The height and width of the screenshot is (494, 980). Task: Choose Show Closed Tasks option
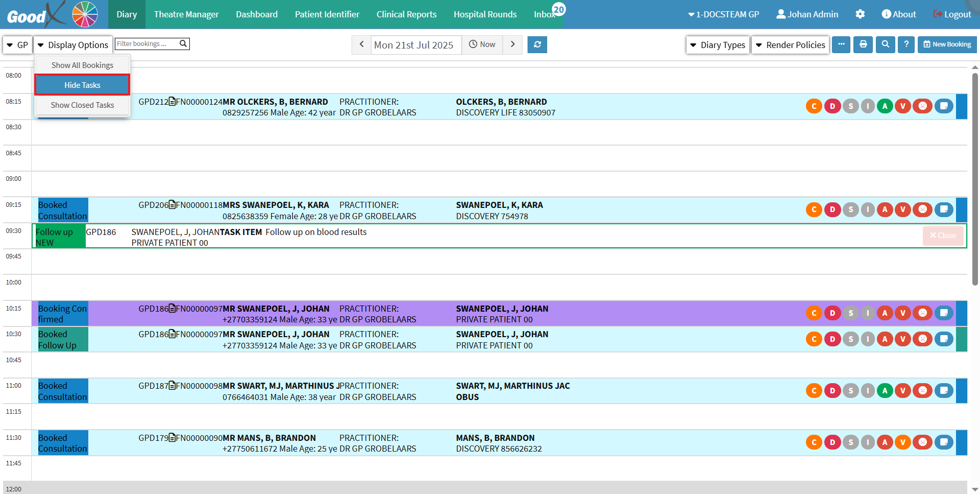82,105
